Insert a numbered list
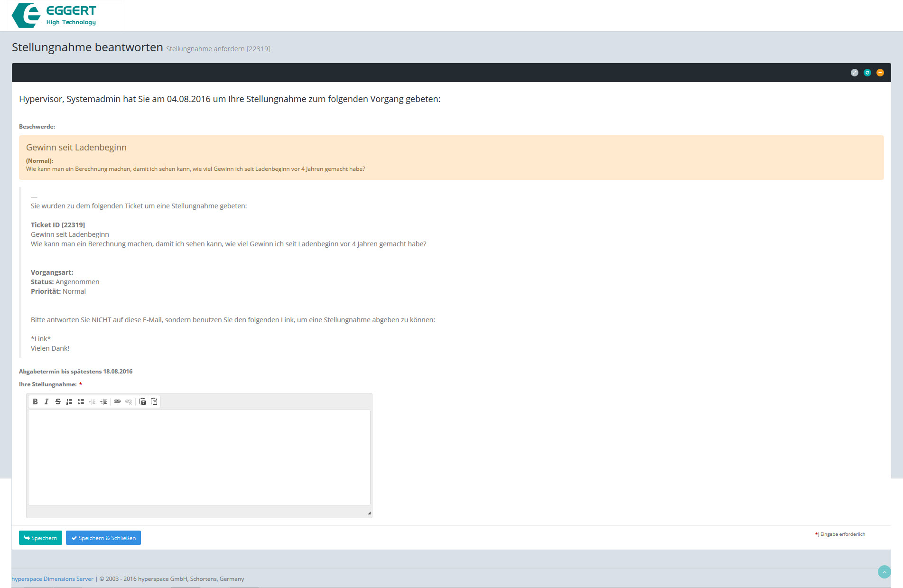The width and height of the screenshot is (903, 588). click(69, 401)
